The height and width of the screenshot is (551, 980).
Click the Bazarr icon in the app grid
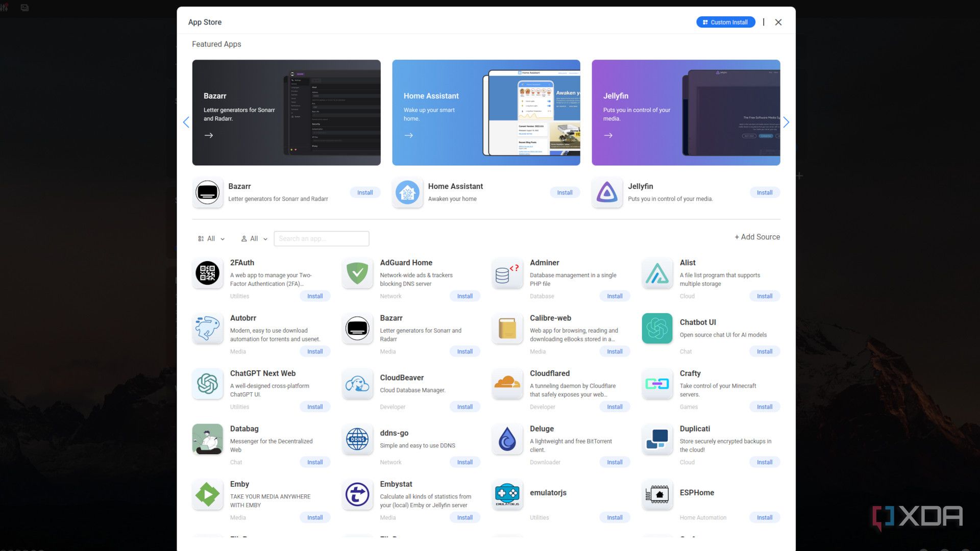[x=357, y=329]
